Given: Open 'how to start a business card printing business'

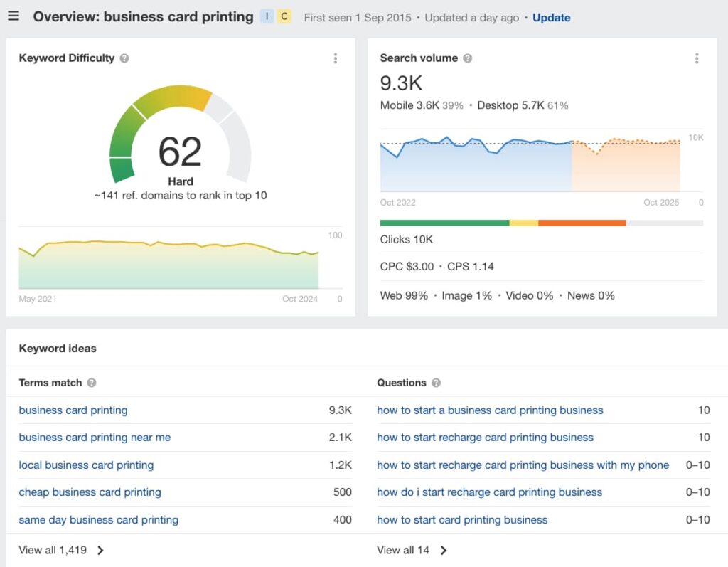Looking at the screenshot, I should [x=490, y=410].
